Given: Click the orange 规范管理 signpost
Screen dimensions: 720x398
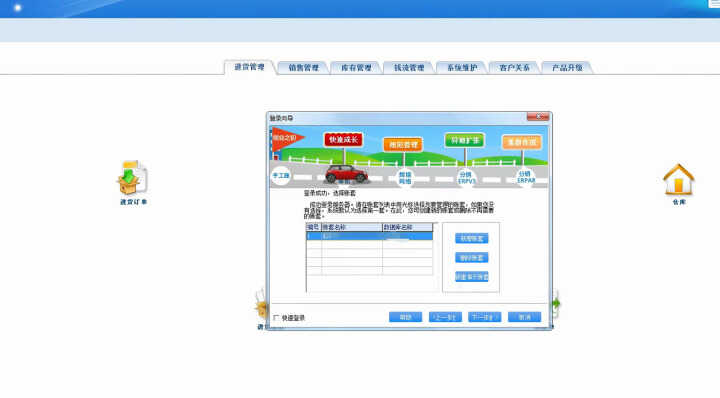Looking at the screenshot, I should (403, 145).
